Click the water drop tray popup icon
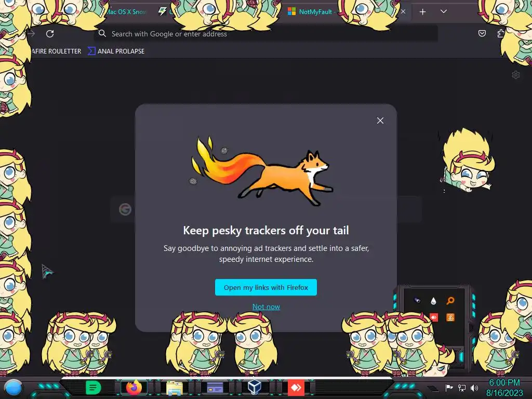532x399 pixels. point(433,301)
